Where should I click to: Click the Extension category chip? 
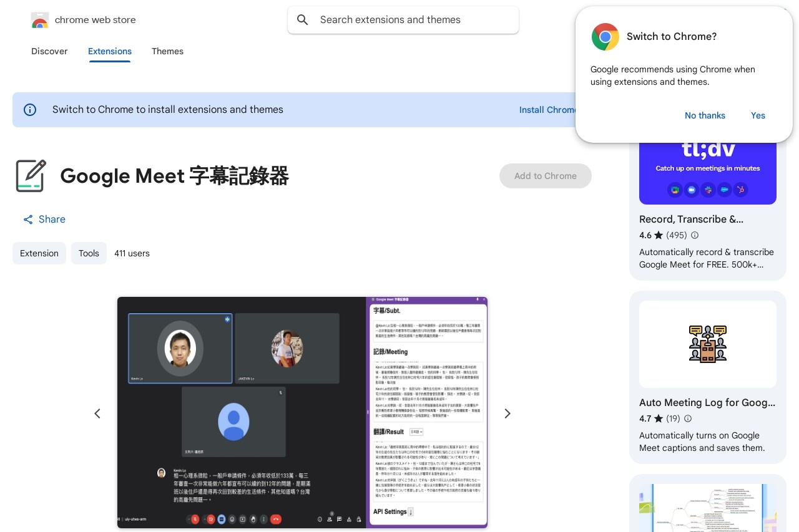(x=39, y=253)
